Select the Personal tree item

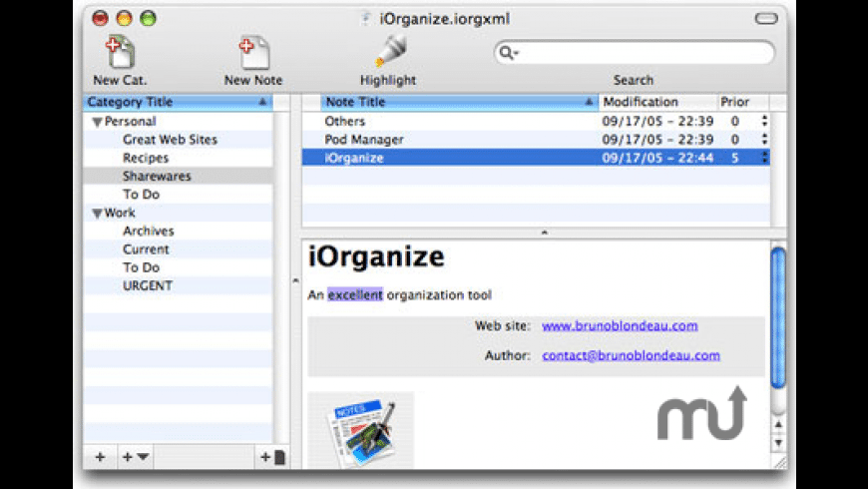tap(130, 122)
